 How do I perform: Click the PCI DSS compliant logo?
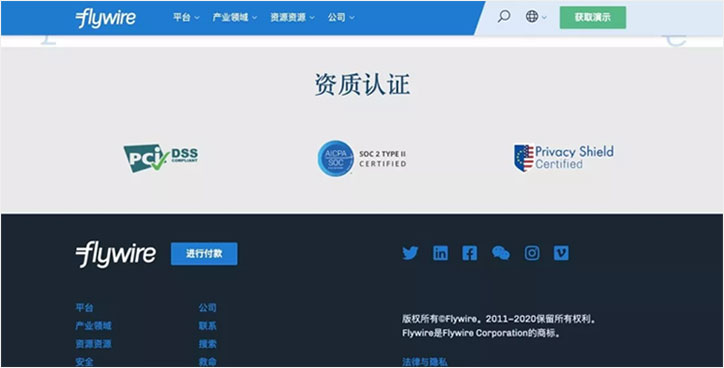pyautogui.click(x=161, y=158)
